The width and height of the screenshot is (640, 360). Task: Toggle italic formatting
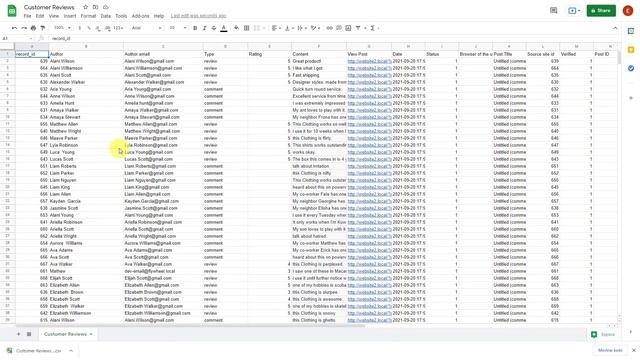(x=204, y=28)
